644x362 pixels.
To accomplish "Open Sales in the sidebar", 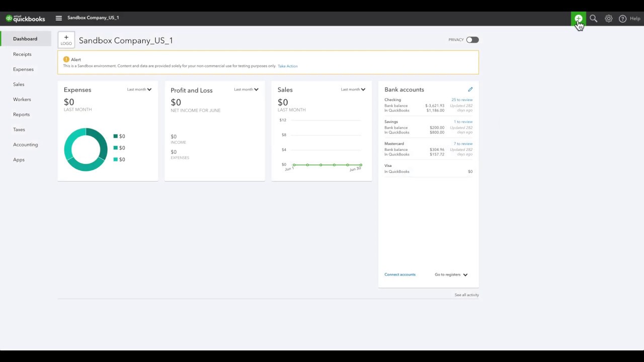I will pos(19,84).
